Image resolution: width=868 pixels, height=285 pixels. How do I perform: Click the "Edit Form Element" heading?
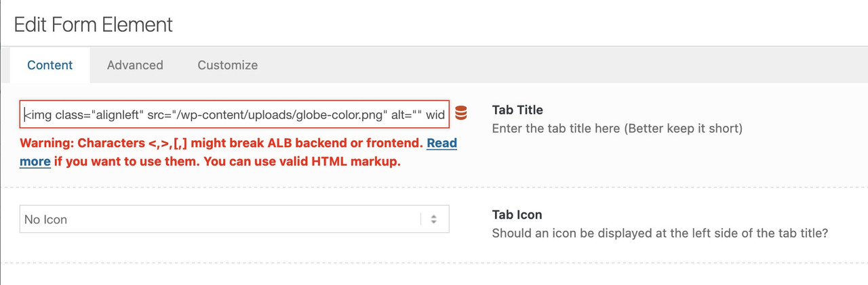pyautogui.click(x=94, y=25)
